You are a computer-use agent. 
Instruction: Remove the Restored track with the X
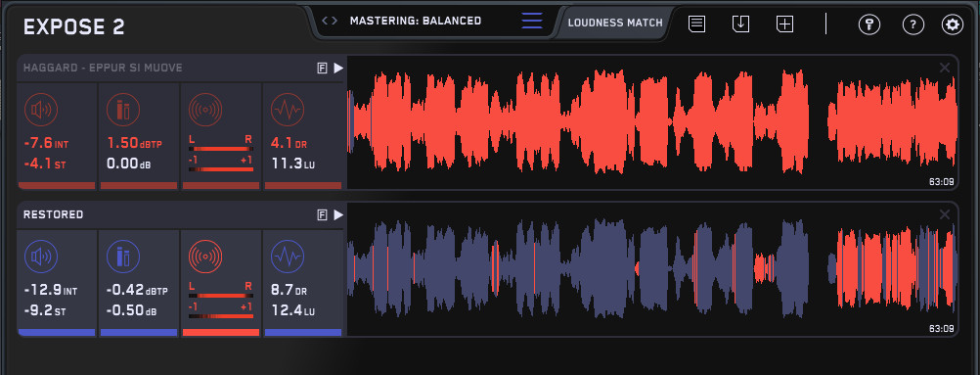945,214
